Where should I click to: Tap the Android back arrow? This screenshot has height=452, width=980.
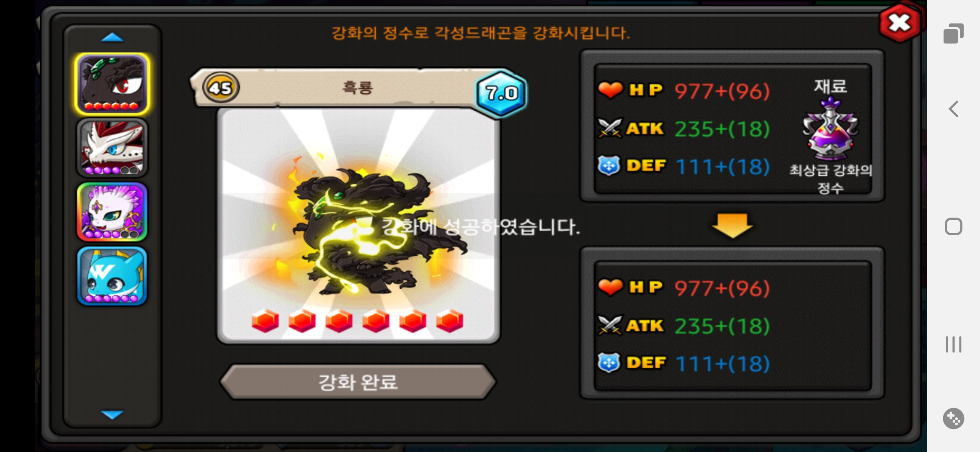953,109
